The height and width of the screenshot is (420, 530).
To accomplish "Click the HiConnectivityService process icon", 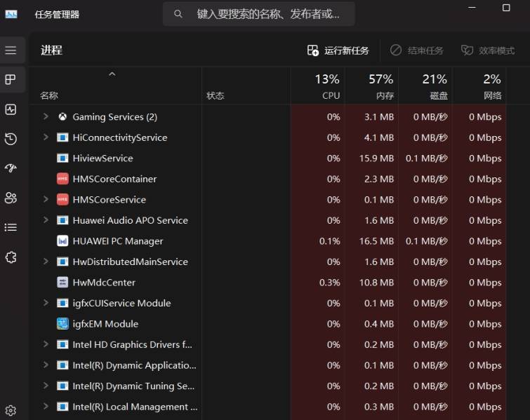I will (x=62, y=137).
